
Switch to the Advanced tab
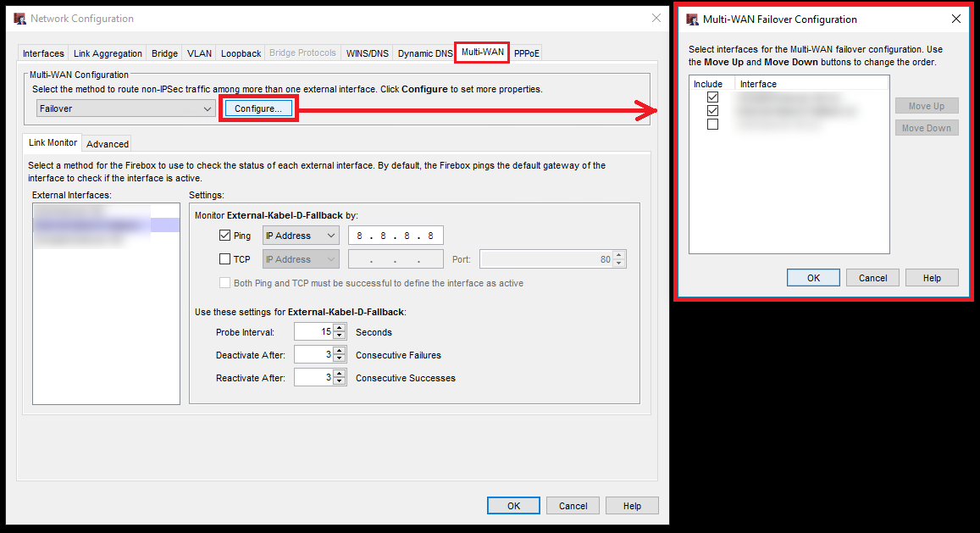[x=108, y=143]
